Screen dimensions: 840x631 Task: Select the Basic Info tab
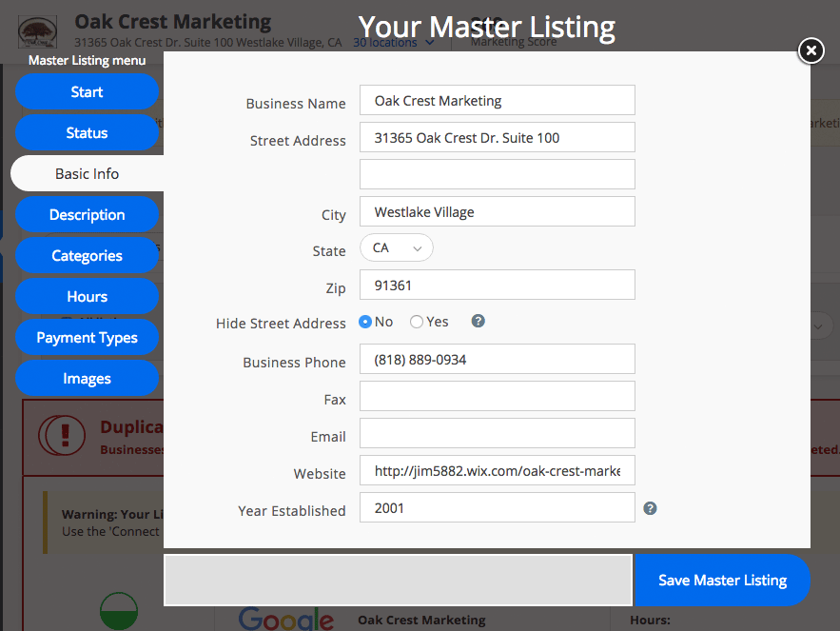pyautogui.click(x=87, y=173)
